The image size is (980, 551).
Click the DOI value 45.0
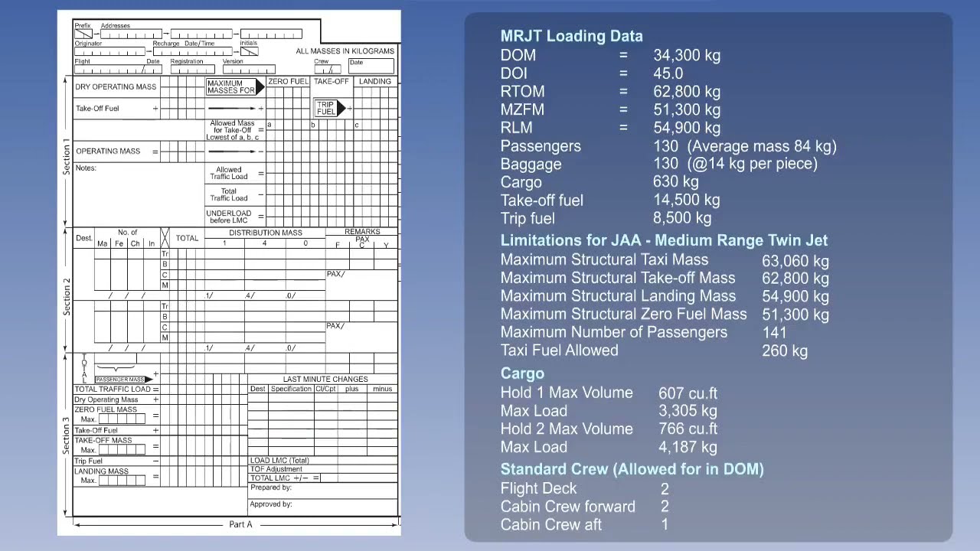[668, 73]
